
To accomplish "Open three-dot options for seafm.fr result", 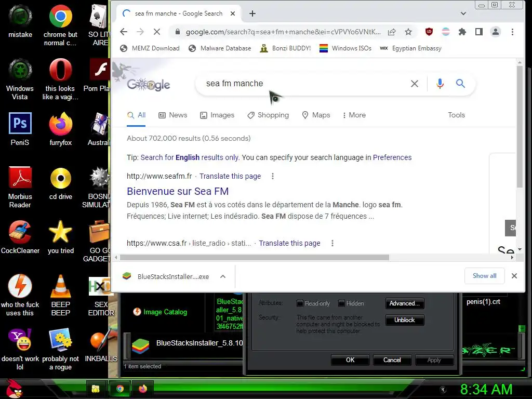I will [x=272, y=176].
